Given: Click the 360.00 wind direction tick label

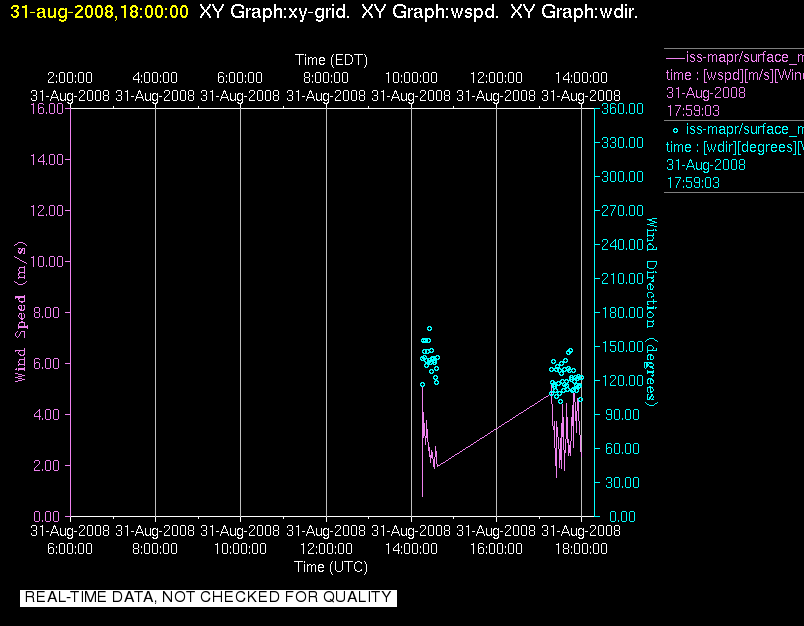Looking at the screenshot, I should click(x=622, y=109).
